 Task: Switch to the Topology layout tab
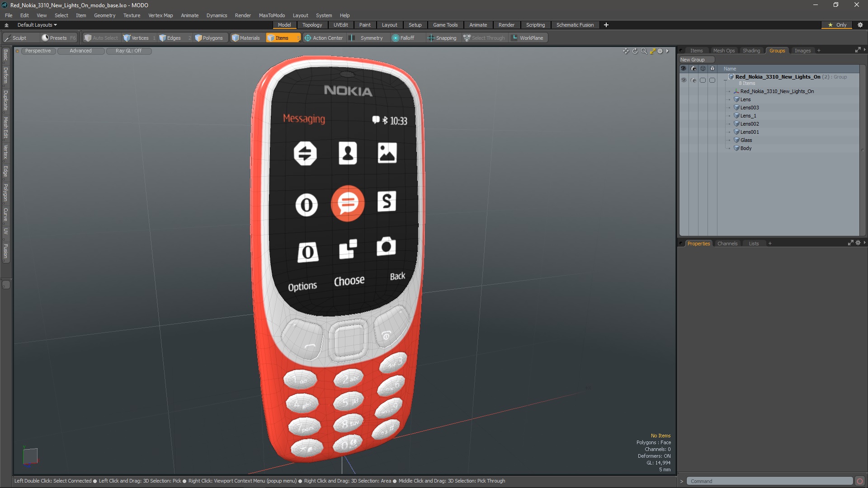coord(312,25)
